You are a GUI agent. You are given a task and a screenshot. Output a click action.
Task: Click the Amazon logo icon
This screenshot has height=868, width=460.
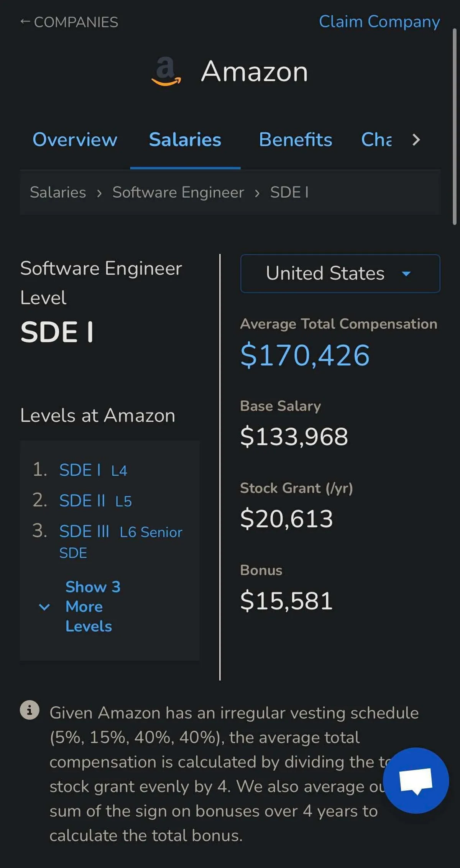[x=166, y=71]
